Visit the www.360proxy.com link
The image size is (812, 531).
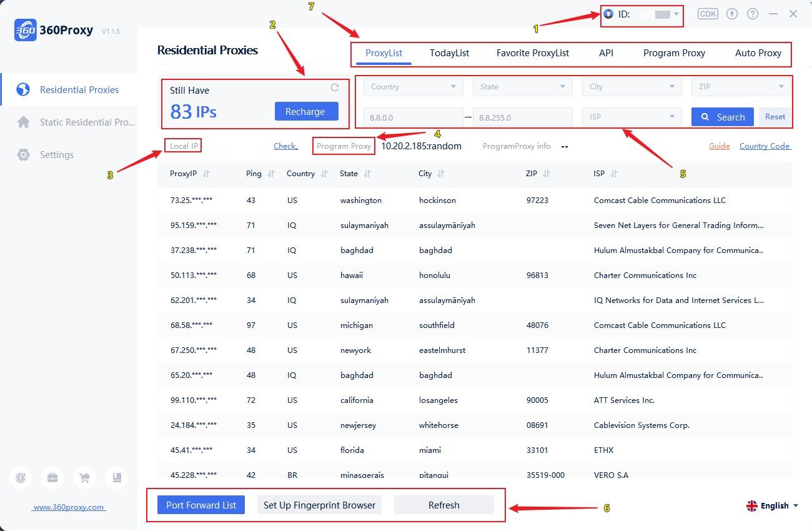coord(69,507)
